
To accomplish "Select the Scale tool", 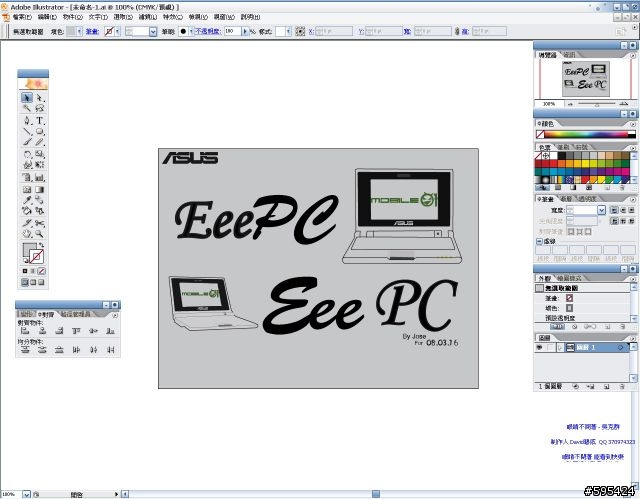I will 40,154.
